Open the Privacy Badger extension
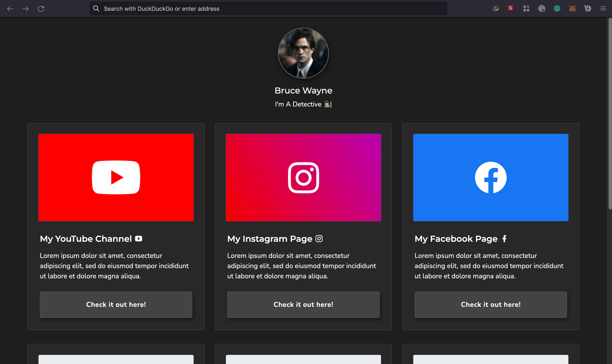This screenshot has width=612, height=364. tap(496, 9)
